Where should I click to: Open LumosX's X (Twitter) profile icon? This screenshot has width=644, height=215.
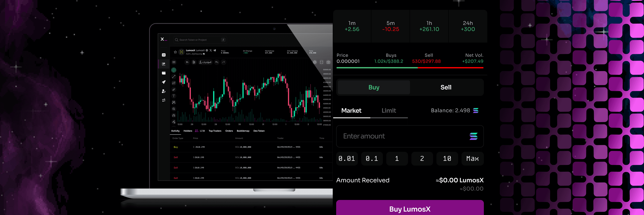(x=211, y=50)
